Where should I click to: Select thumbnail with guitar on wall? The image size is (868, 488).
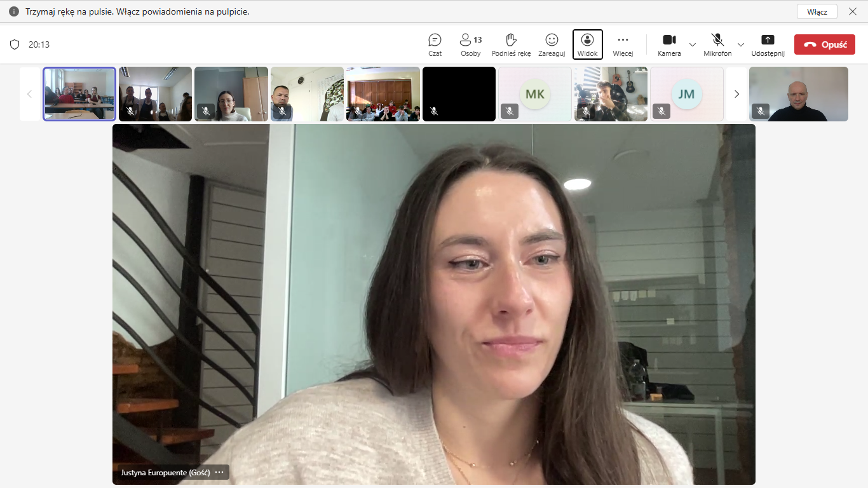(611, 94)
